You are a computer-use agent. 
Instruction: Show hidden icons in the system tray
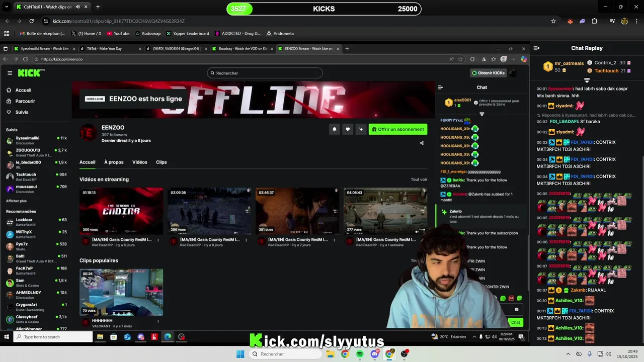coord(568,354)
